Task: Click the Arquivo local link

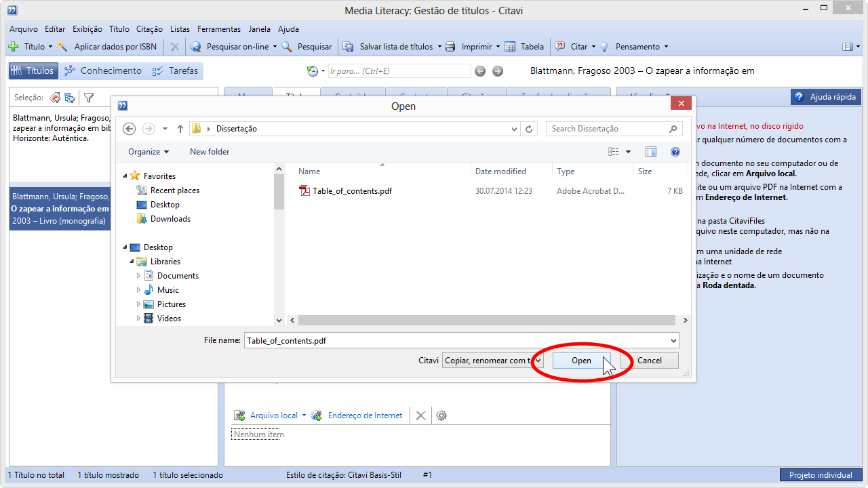Action: pos(274,415)
